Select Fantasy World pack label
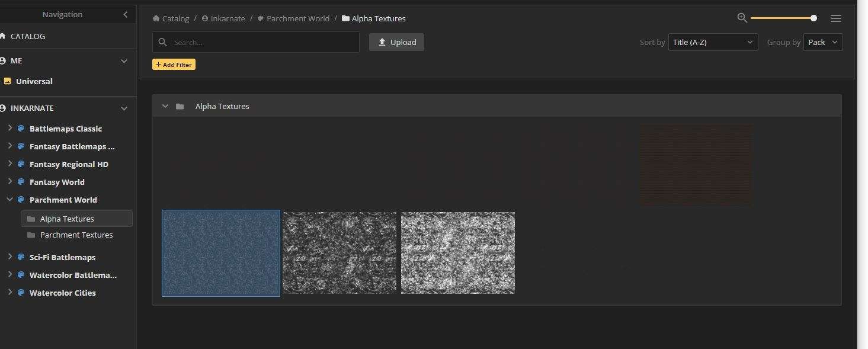This screenshot has width=868, height=349. (x=57, y=182)
